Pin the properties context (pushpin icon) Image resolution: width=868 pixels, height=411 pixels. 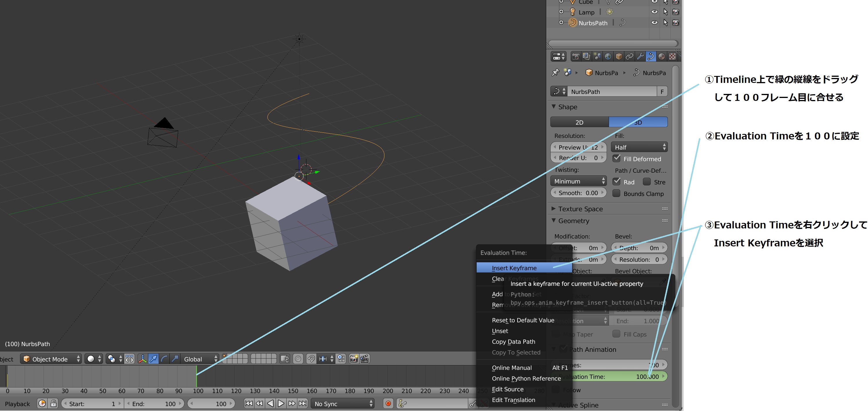point(555,73)
